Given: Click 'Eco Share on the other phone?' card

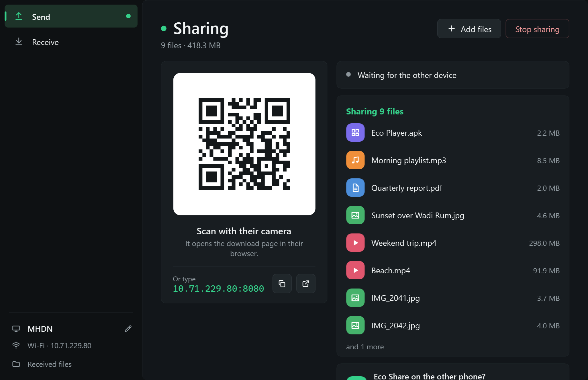Looking at the screenshot, I should (453, 372).
